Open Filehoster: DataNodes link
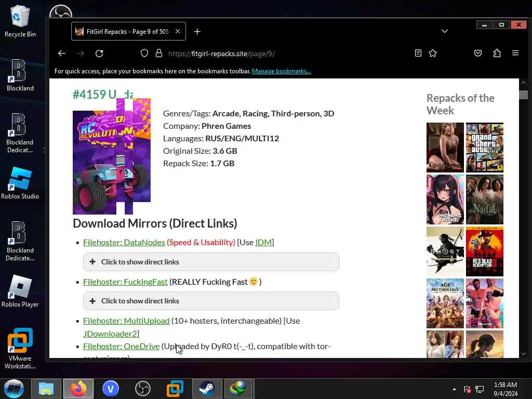 tap(124, 242)
